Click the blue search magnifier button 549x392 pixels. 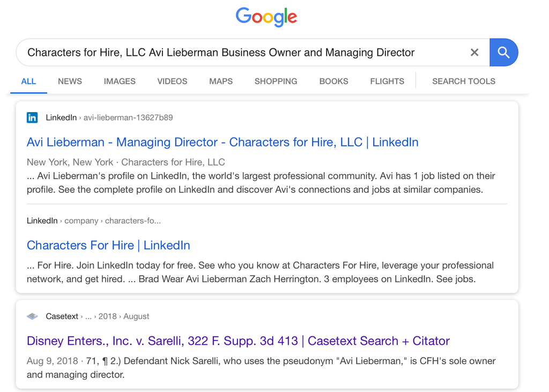pyautogui.click(x=503, y=53)
